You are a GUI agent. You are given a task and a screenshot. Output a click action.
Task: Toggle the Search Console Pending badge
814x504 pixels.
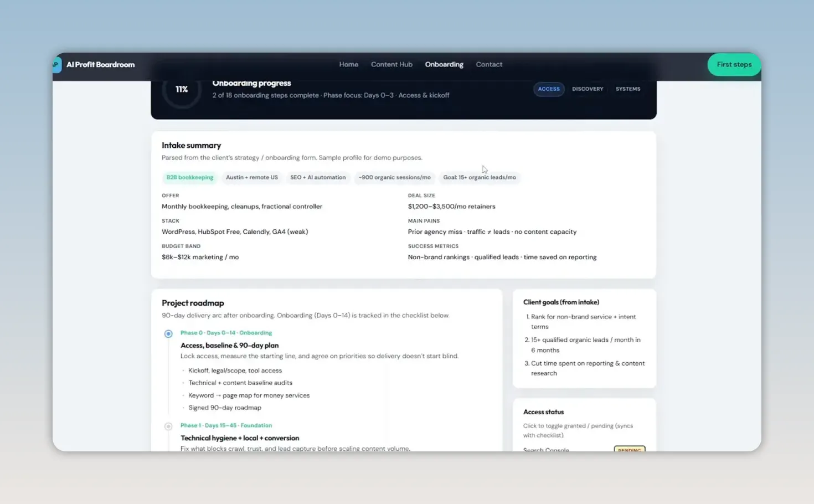click(x=630, y=449)
